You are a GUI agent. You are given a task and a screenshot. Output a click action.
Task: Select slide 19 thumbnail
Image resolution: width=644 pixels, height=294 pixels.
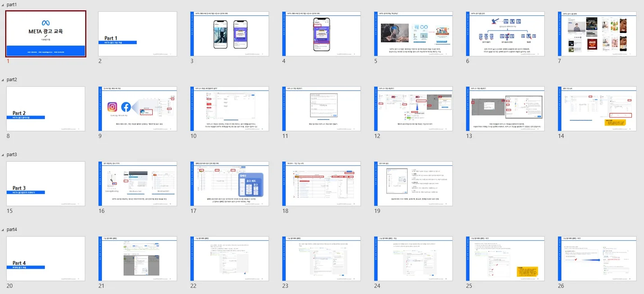[413, 184]
